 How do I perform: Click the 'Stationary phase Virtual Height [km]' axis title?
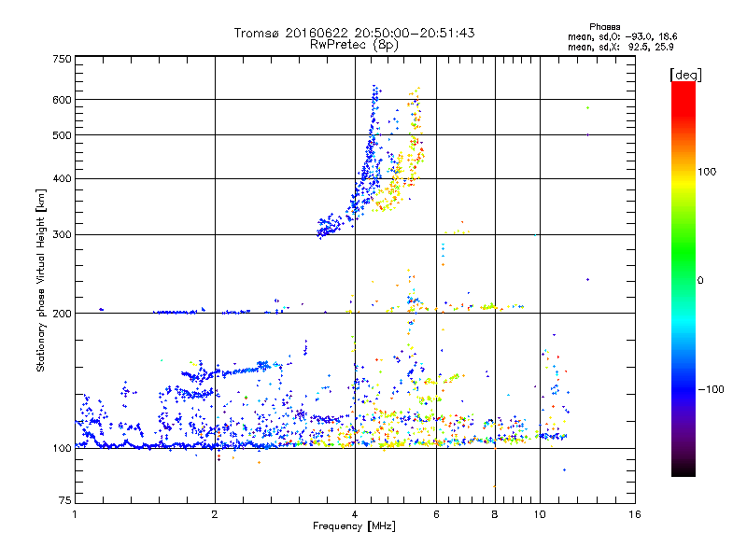pyautogui.click(x=41, y=281)
